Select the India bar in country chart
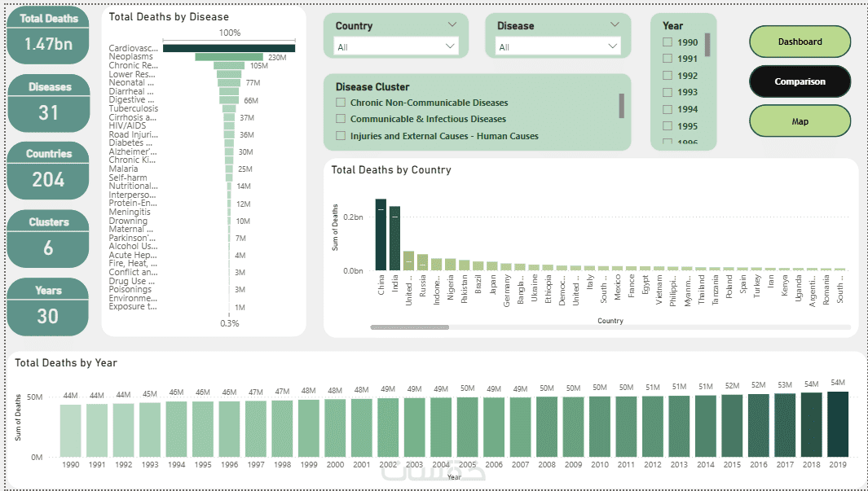This screenshot has height=491, width=868. click(394, 239)
